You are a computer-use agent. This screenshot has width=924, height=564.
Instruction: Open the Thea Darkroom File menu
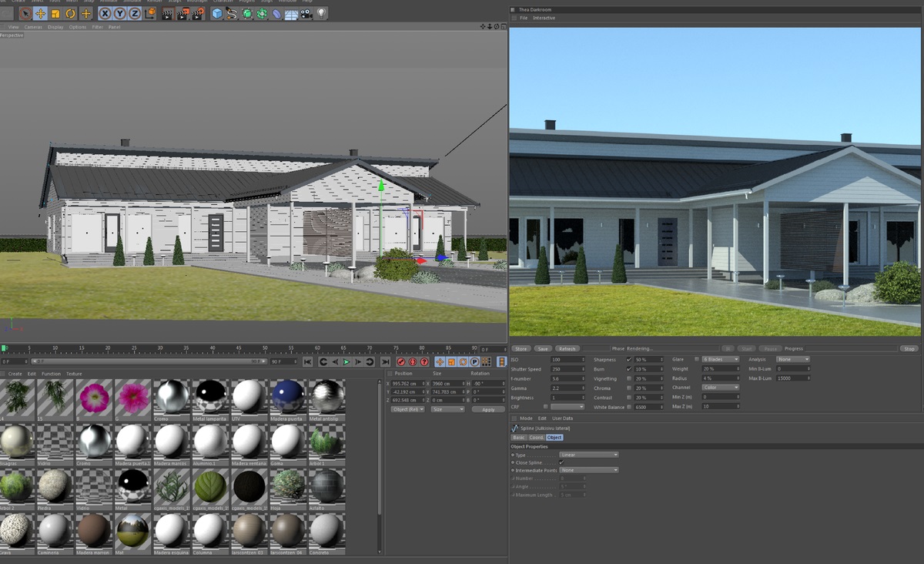click(524, 18)
